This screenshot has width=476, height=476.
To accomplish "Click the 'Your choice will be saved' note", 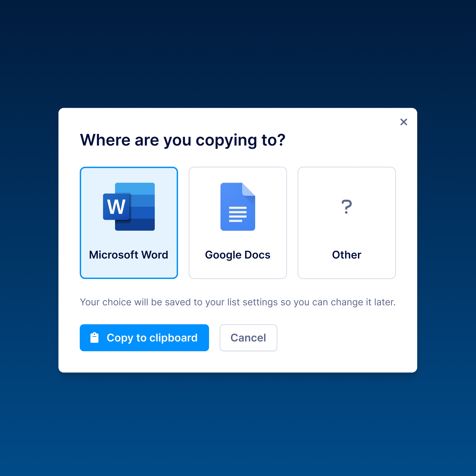I will [x=238, y=302].
